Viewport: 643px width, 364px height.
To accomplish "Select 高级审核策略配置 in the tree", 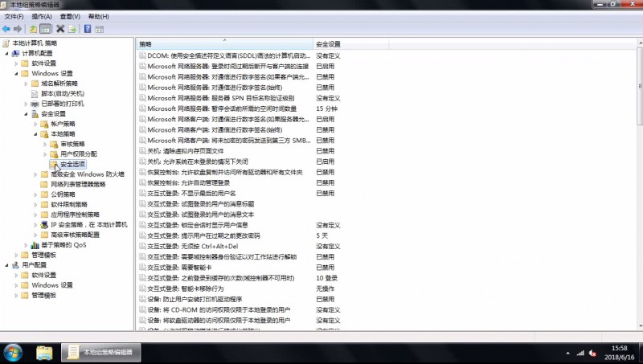I will click(x=75, y=235).
